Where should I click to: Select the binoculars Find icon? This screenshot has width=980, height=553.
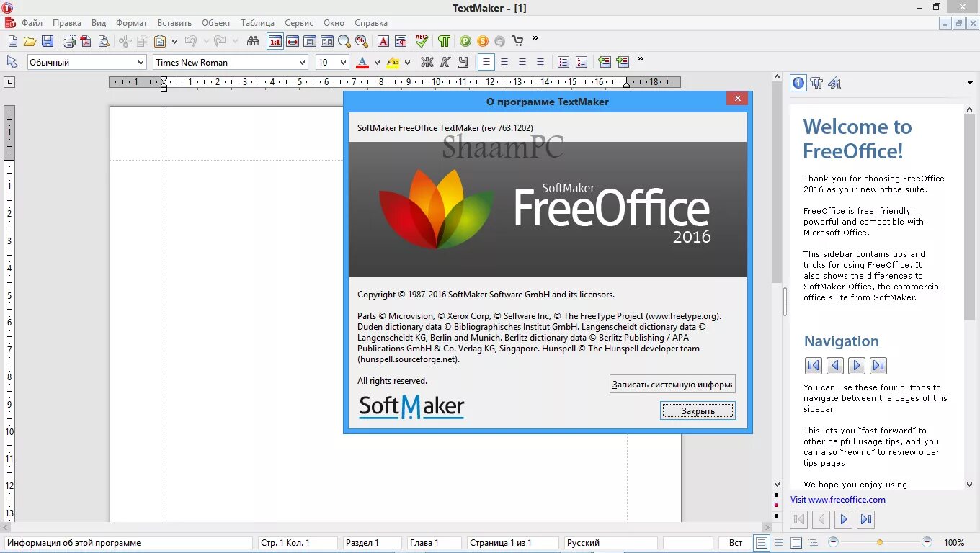tap(252, 41)
